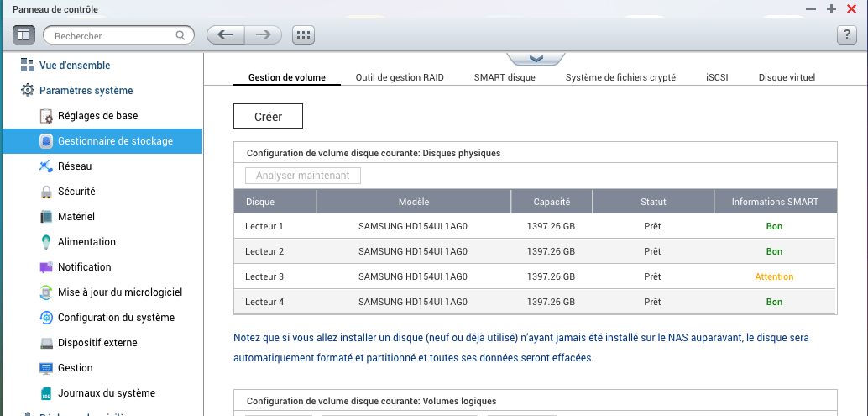This screenshot has width=868, height=416.
Task: Go back with the left arrow button
Action: (x=225, y=35)
